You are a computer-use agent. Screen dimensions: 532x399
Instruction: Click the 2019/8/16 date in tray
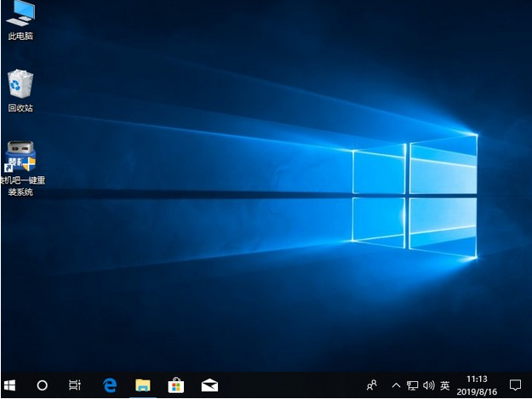click(478, 391)
